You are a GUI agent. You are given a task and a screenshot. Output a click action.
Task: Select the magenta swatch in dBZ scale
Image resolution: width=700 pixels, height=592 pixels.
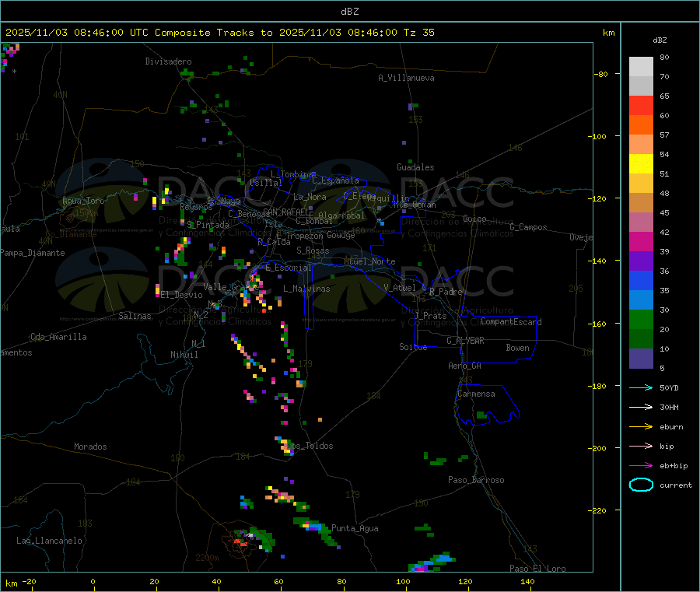point(641,241)
